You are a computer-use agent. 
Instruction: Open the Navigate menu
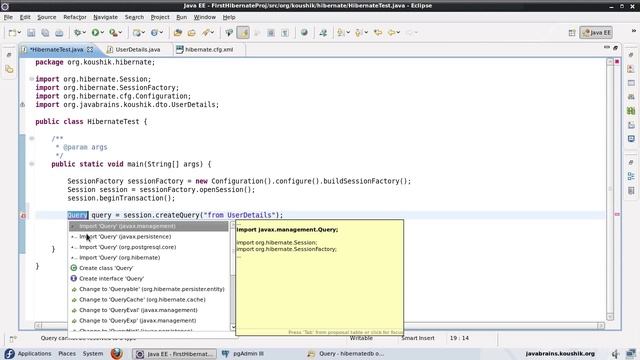[x=105, y=17]
